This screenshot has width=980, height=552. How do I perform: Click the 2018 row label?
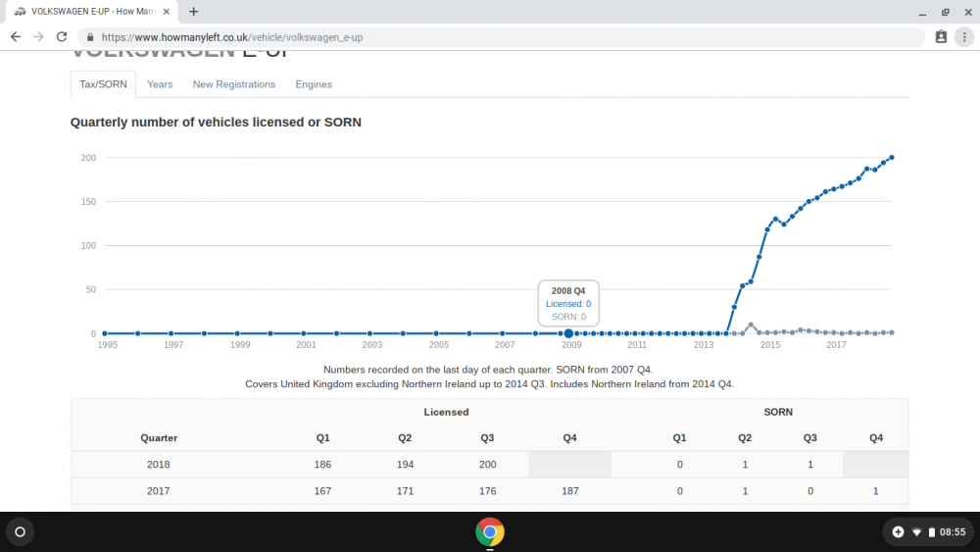click(x=158, y=465)
